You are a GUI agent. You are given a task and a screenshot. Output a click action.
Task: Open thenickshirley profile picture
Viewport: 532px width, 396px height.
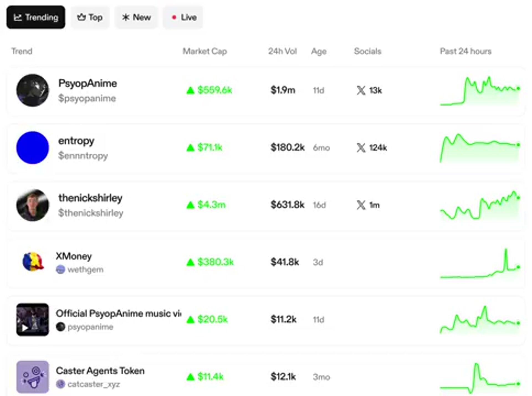[x=32, y=205]
